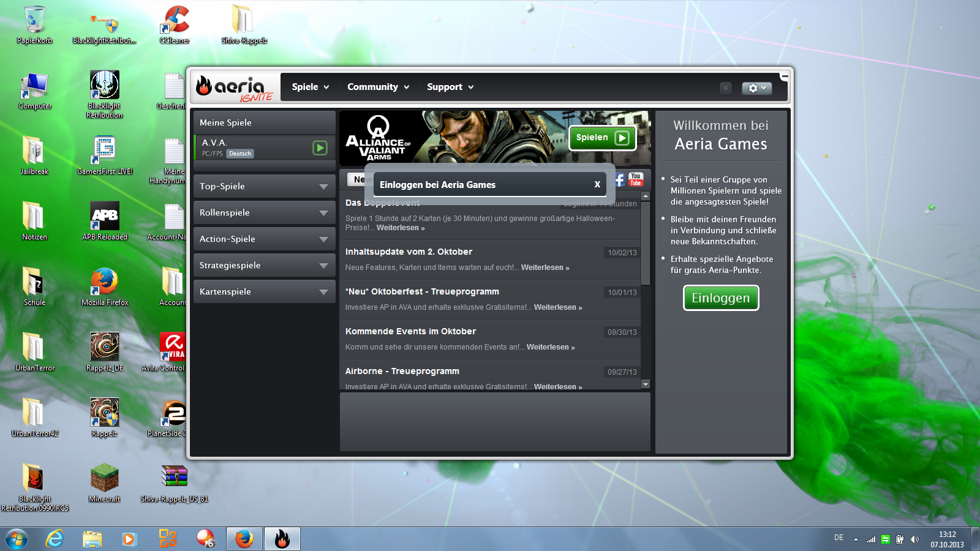Select the Jailbreak folder on desktop
Viewport: 980px width, 551px height.
pos(34,156)
